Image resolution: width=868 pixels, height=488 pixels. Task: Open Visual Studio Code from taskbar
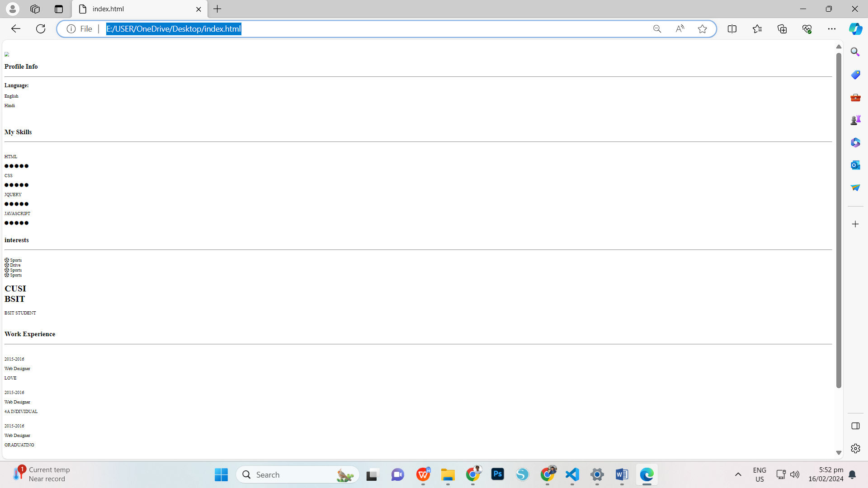pos(572,474)
